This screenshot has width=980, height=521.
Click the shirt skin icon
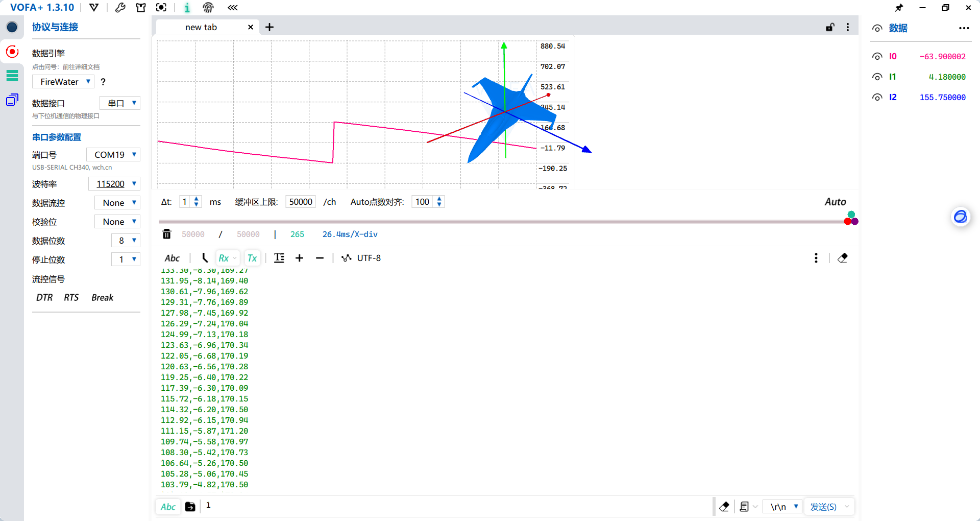point(141,8)
